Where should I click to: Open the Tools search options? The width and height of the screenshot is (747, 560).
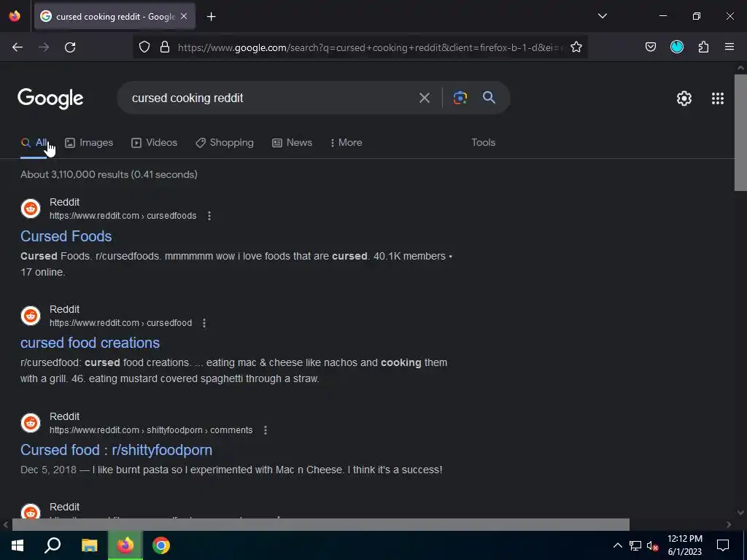pyautogui.click(x=483, y=142)
